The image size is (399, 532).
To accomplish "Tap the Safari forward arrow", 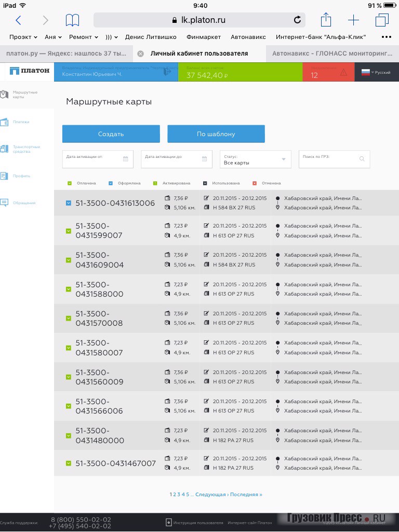I will coord(46,20).
